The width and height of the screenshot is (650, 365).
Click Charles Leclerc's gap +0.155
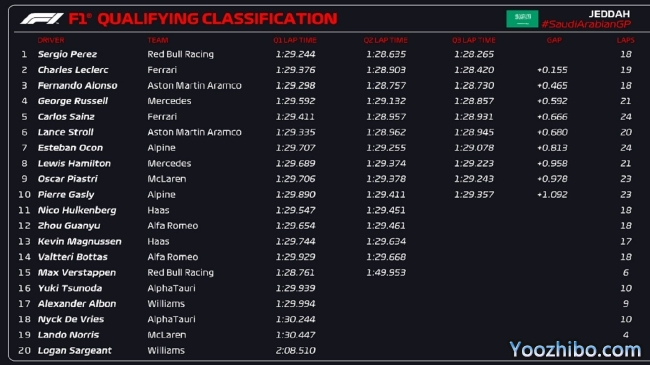coord(552,70)
